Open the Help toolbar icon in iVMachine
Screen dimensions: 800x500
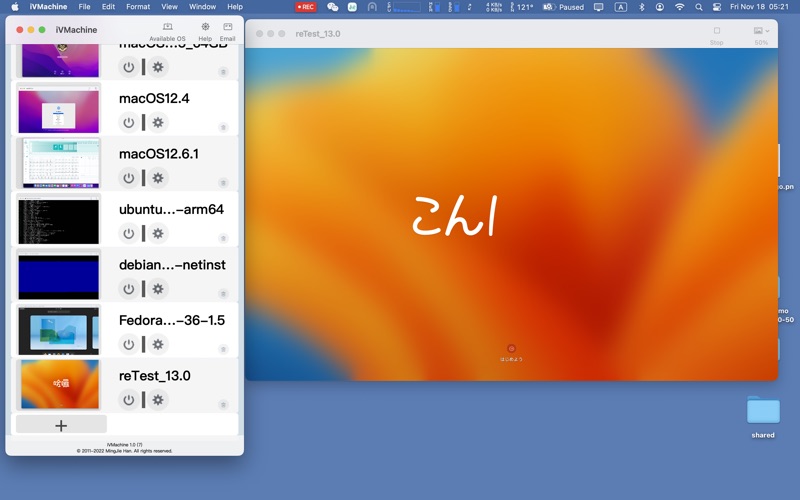(x=205, y=32)
